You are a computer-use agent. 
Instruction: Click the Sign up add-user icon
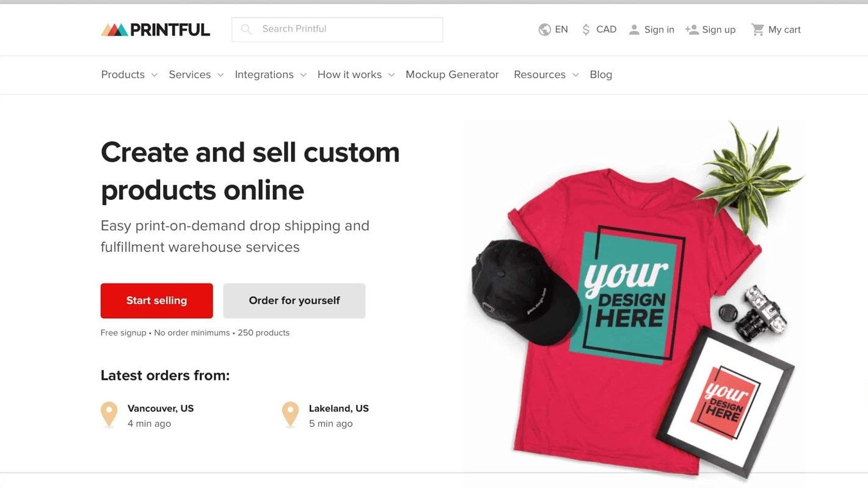691,29
